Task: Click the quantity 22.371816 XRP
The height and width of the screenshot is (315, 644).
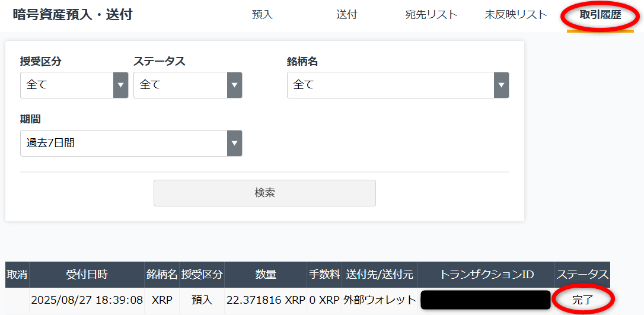Action: 266,300
